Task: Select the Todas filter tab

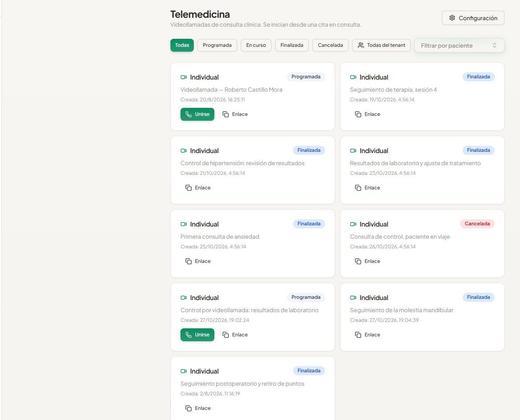Action: point(182,45)
